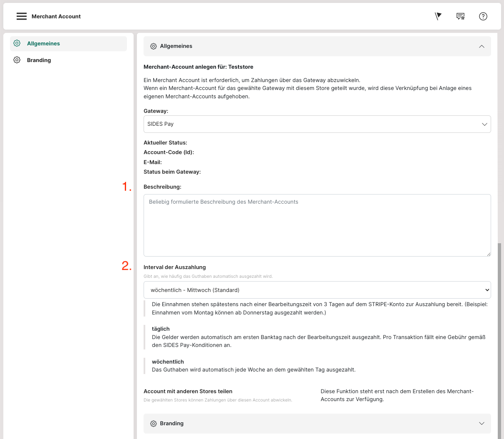This screenshot has height=439, width=504.
Task: Collapse the Allgemeines section with chevron
Action: [x=482, y=46]
